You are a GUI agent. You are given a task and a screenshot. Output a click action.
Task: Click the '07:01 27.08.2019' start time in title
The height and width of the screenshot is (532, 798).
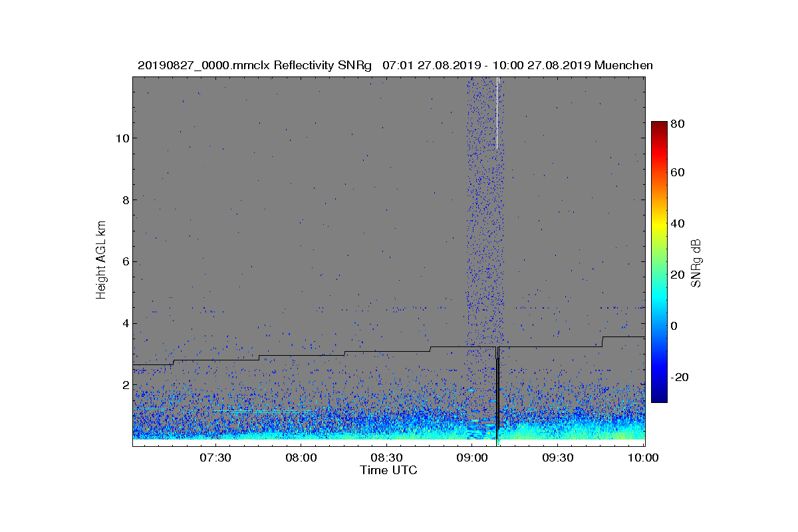[432, 65]
